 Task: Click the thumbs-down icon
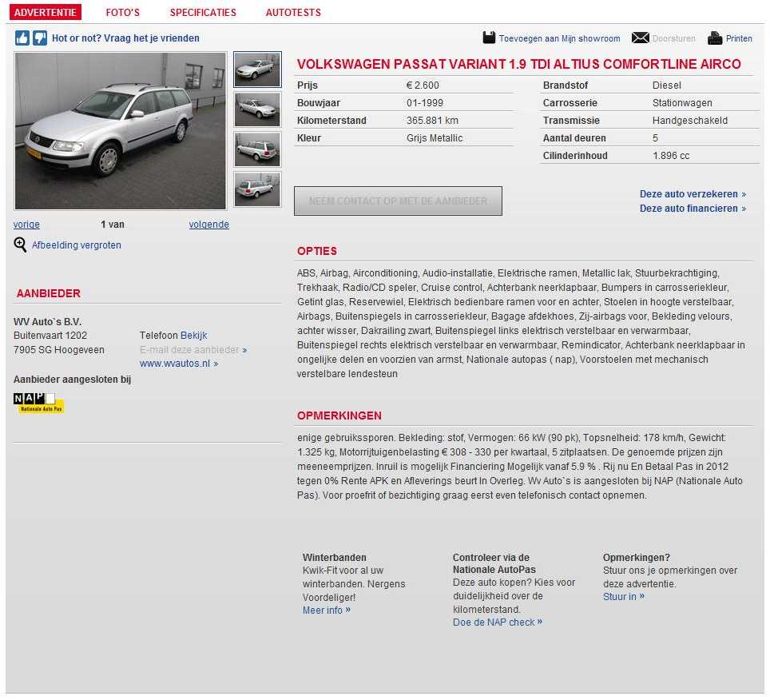(x=40, y=38)
